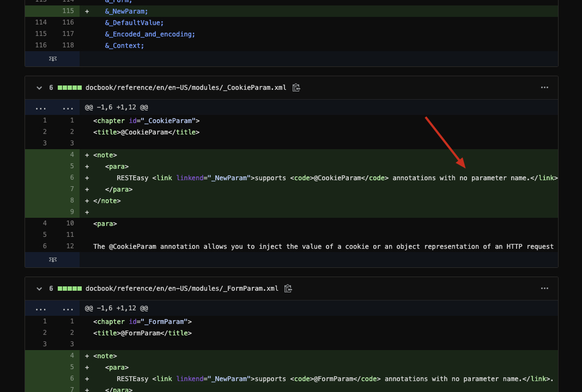Screen dimensions: 582x392
Task: Collapse the _CookieParam.xml file diff
Action: tap(39, 88)
